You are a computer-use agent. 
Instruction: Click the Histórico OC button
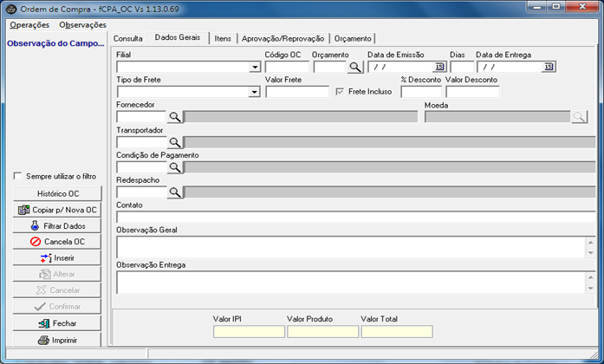point(57,194)
